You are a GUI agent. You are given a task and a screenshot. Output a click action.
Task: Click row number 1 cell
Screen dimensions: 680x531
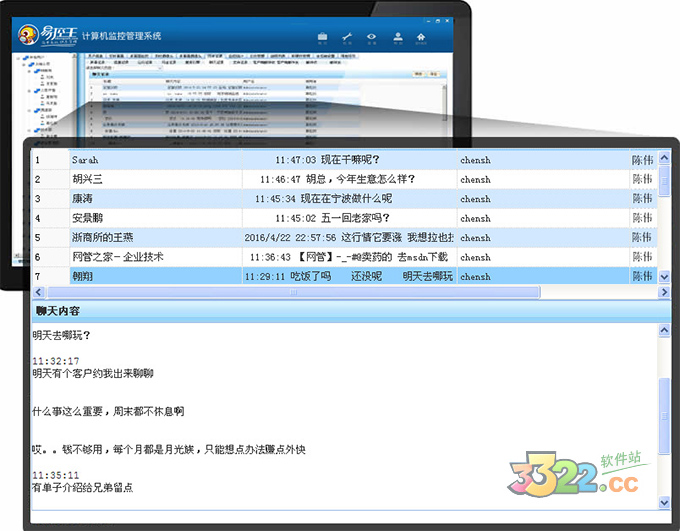(51, 160)
